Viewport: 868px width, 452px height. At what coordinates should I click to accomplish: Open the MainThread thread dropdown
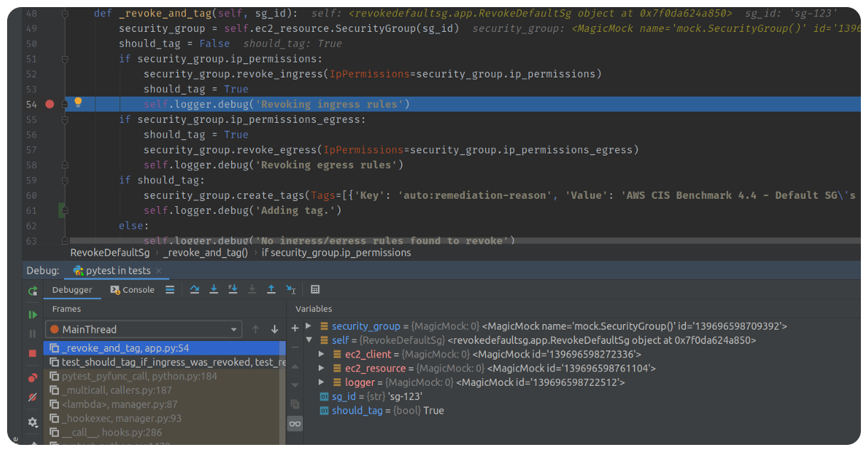[x=144, y=329]
